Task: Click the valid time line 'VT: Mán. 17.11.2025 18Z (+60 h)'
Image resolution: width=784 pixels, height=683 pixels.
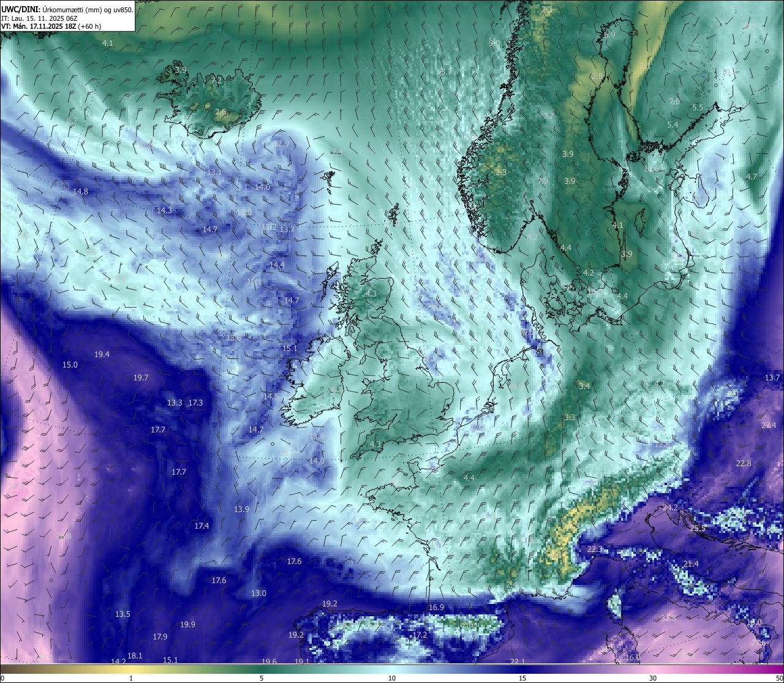Action: (51, 26)
